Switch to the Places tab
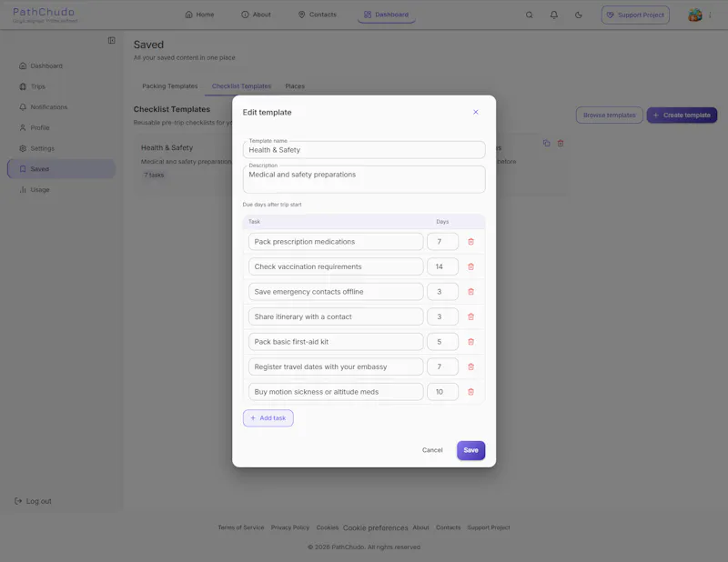728x562 pixels. click(295, 86)
